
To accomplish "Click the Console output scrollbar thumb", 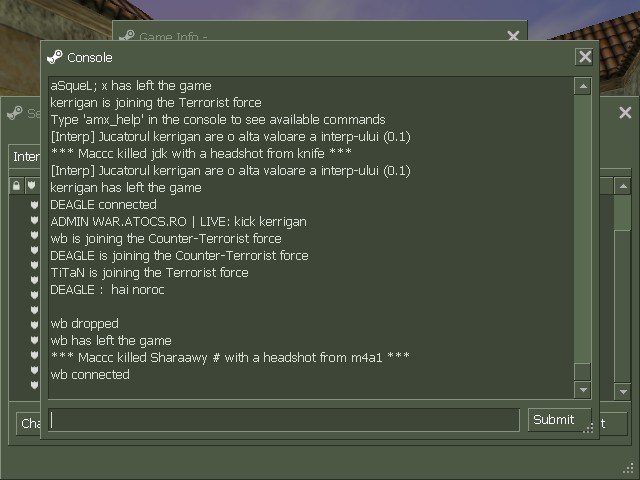I will click(x=583, y=372).
